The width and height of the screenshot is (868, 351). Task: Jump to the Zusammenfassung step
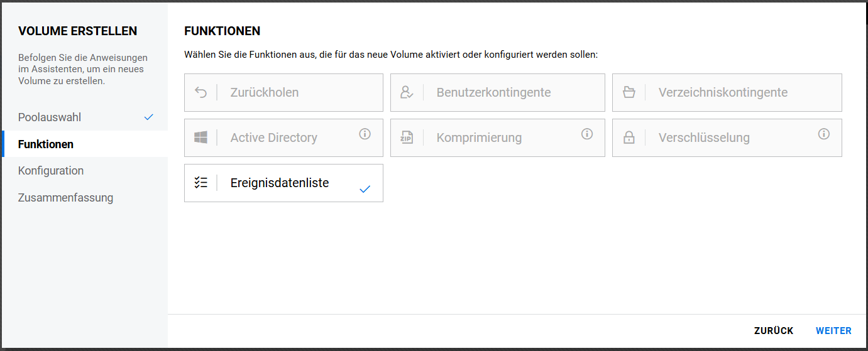(65, 198)
